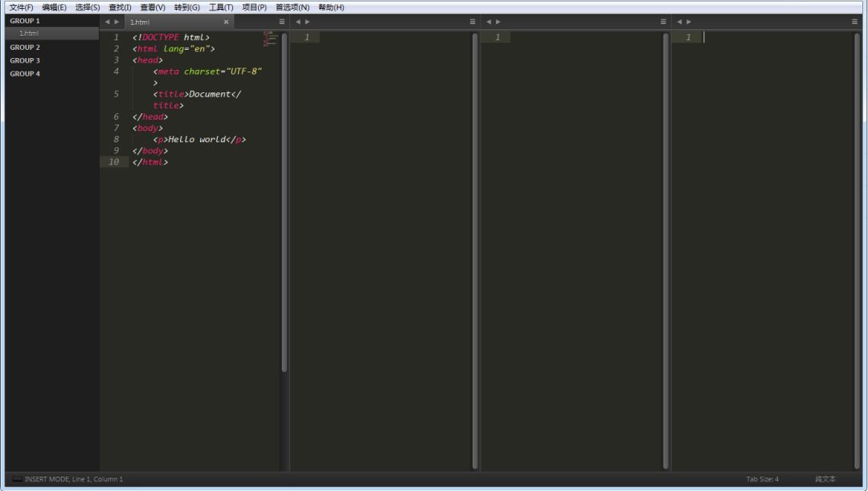Open the 编辑(E) menu
Image resolution: width=868 pixels, height=491 pixels.
(54, 7)
